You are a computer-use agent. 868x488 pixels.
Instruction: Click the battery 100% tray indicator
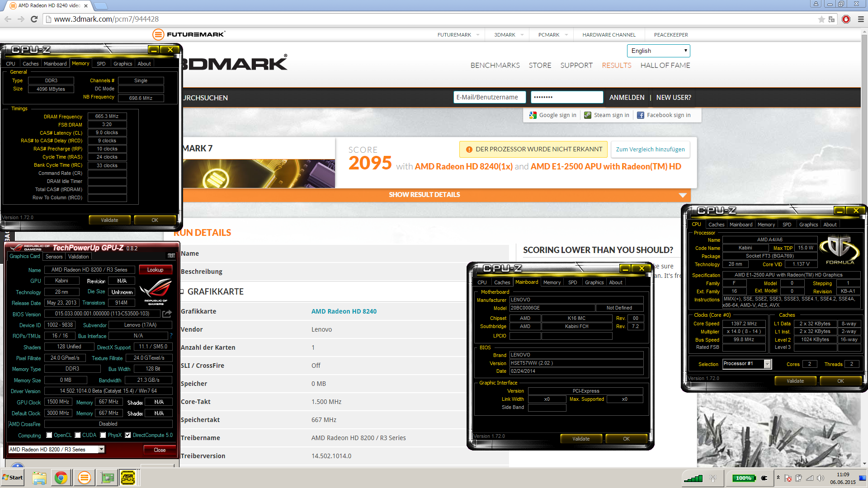pyautogui.click(x=744, y=478)
